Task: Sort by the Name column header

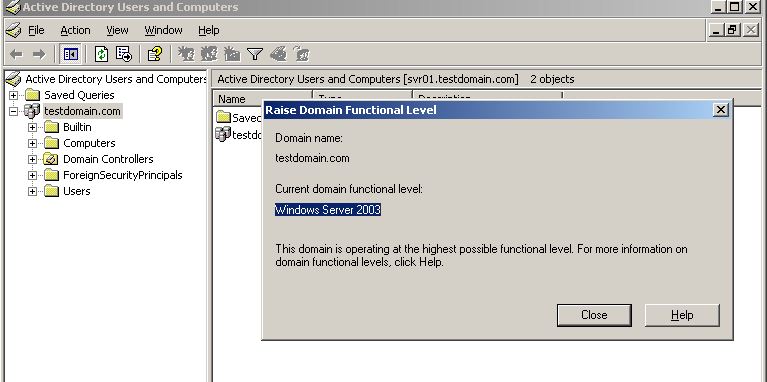Action: (x=263, y=99)
